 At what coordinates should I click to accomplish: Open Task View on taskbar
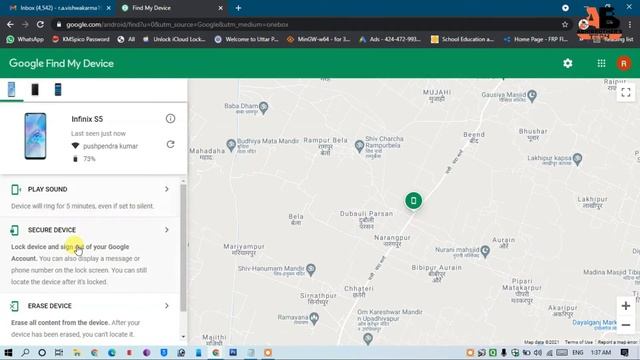(x=59, y=352)
